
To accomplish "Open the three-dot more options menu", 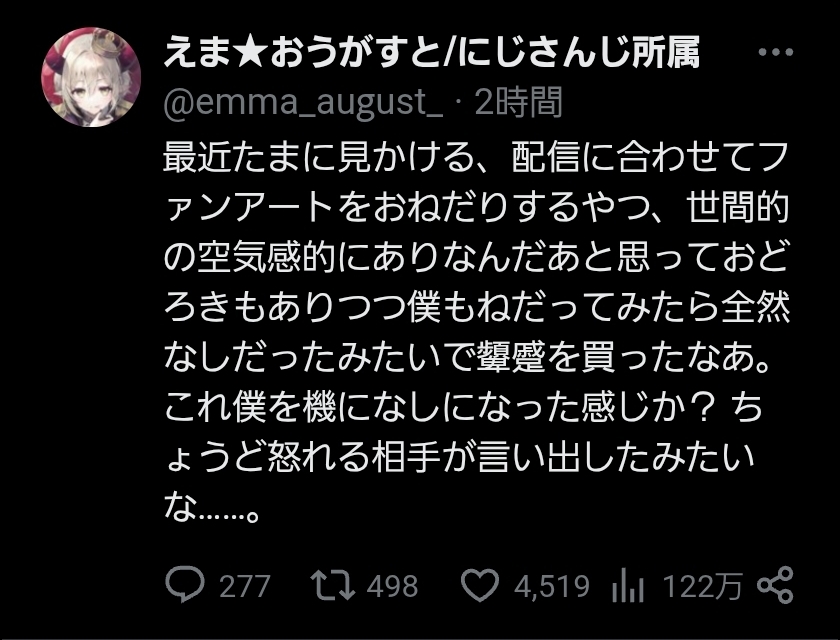I will (x=776, y=54).
